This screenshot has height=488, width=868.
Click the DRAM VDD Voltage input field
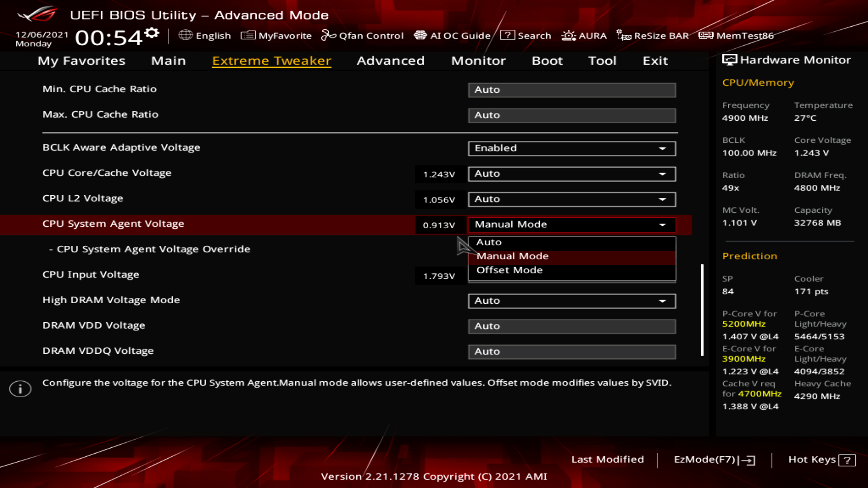(x=571, y=326)
